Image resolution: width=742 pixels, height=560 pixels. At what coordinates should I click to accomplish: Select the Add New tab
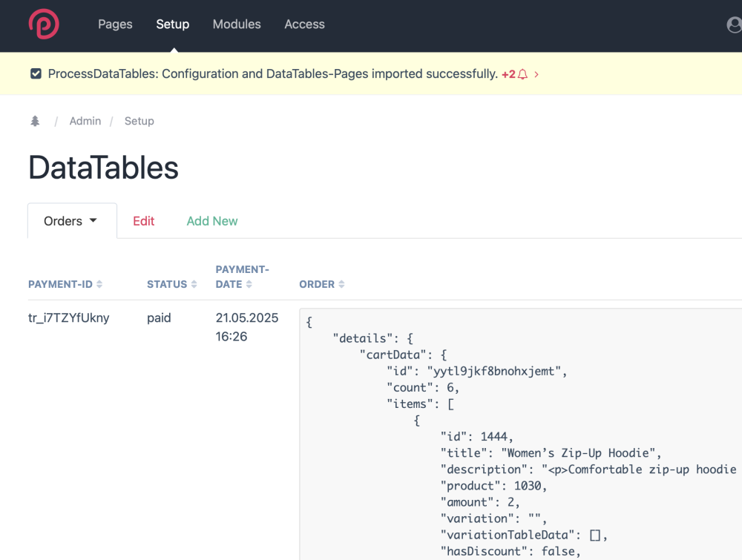[x=212, y=221]
